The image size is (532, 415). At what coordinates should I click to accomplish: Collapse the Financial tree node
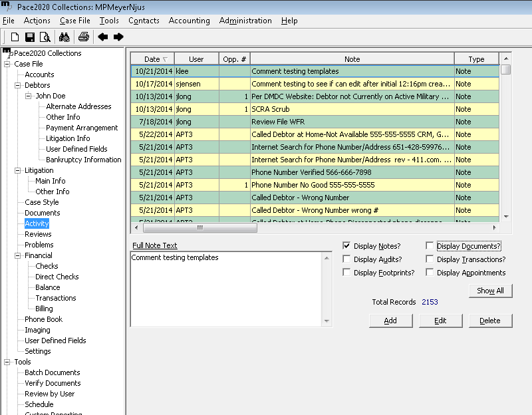point(18,255)
